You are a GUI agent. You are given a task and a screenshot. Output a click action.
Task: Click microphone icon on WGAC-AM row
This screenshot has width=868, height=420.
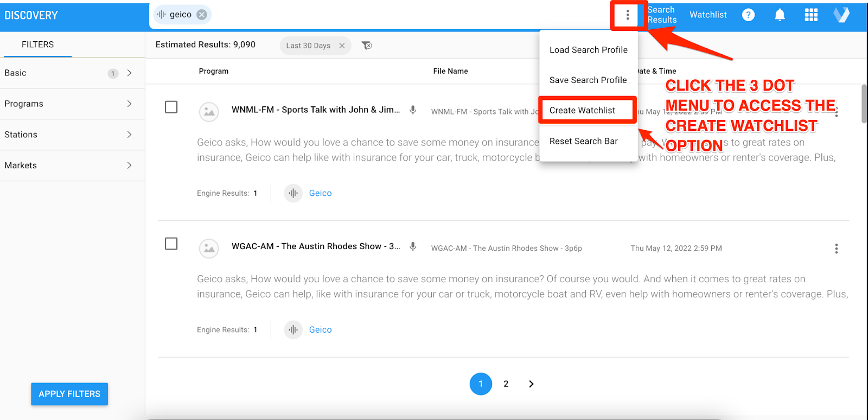pos(413,246)
